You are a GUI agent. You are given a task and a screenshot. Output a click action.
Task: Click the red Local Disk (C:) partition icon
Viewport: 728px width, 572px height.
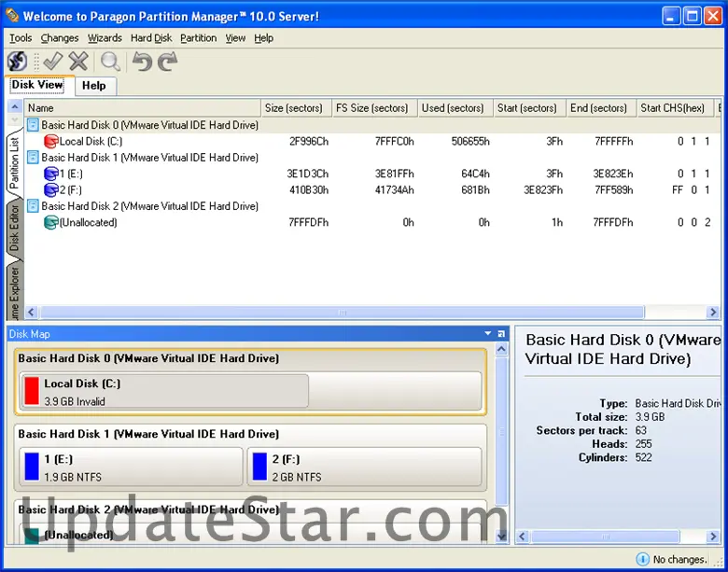[50, 141]
